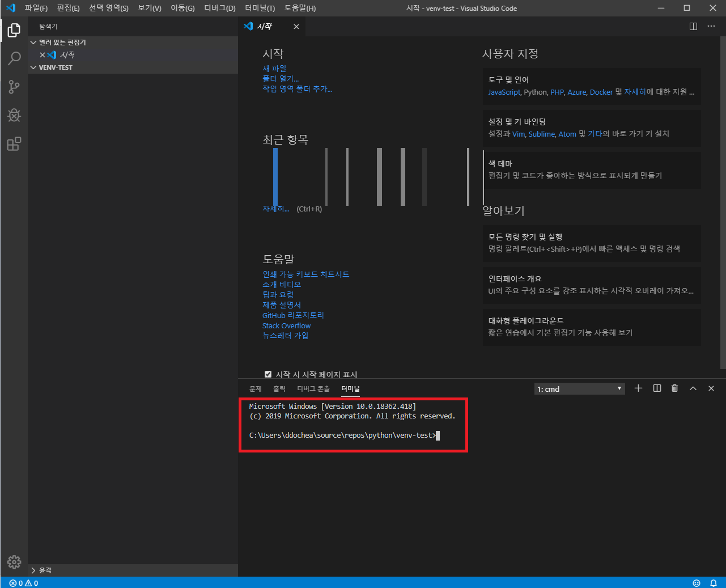
Task: Click the 뉴스레터 가입 link
Action: (286, 336)
